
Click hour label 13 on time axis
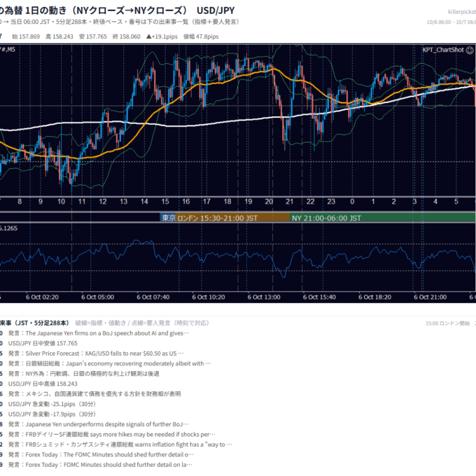(124, 202)
